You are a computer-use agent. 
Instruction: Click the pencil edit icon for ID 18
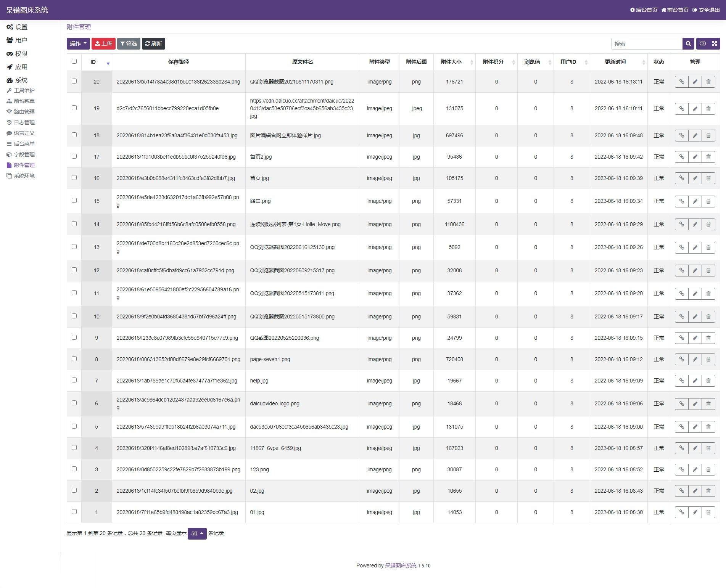[x=695, y=135]
